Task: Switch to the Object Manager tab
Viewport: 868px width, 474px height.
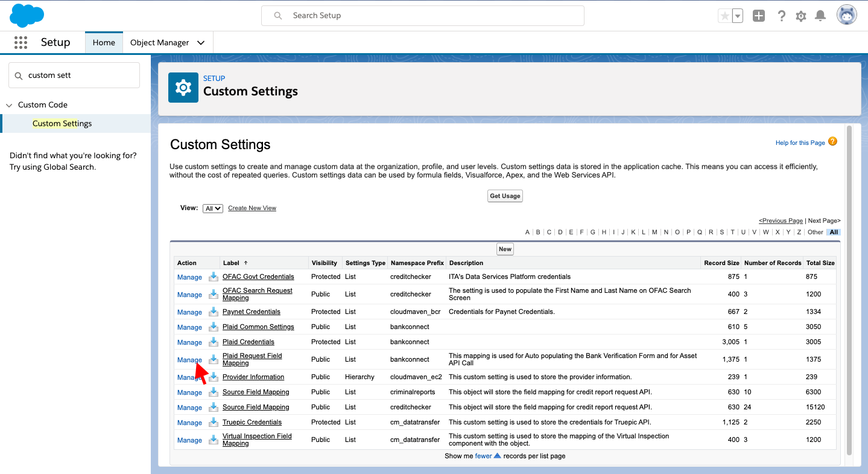Action: [x=160, y=43]
